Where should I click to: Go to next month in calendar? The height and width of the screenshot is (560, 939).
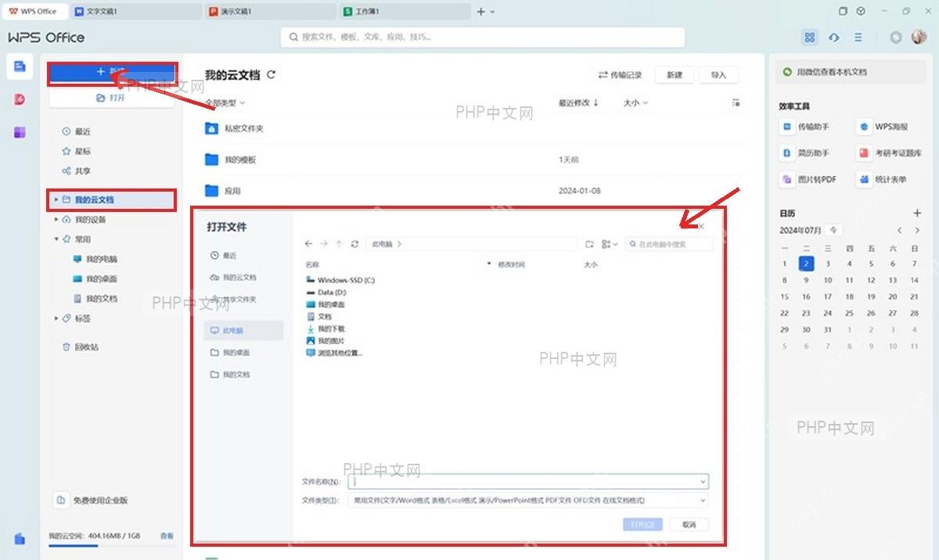(x=917, y=231)
